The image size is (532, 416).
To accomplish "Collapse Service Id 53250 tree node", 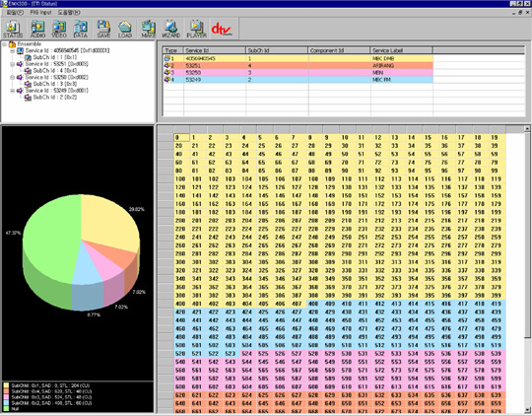I will tap(13, 78).
